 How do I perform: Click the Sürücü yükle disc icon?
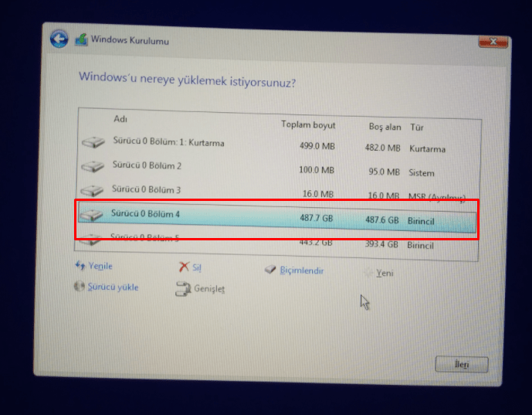point(79,286)
